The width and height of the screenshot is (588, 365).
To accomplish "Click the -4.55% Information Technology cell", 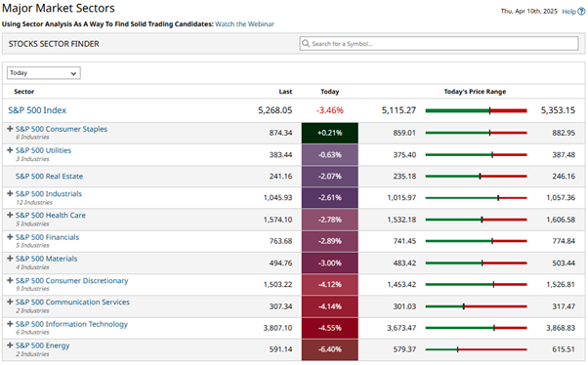I will [330, 328].
